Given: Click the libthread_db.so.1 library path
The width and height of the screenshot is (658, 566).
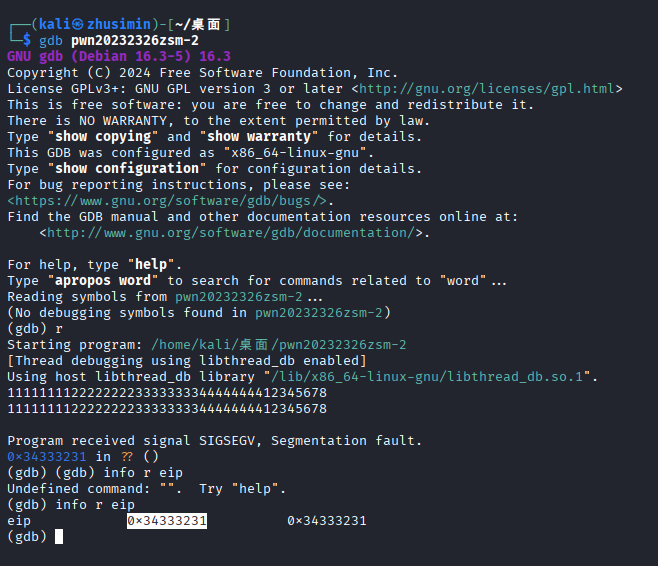Looking at the screenshot, I should pos(427,377).
